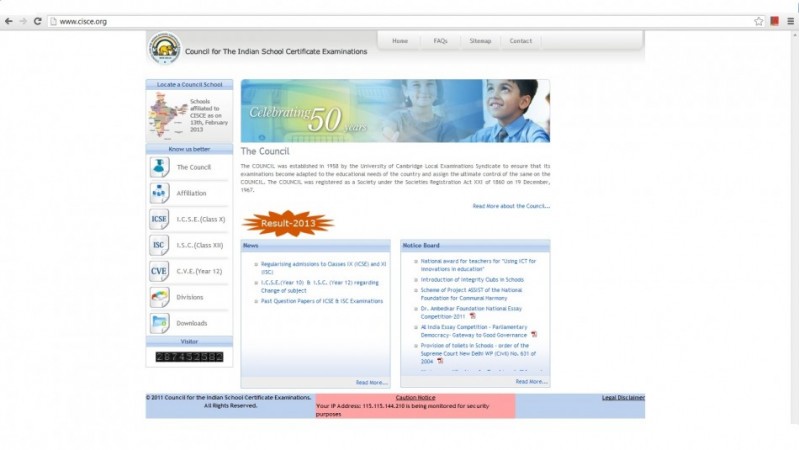Click the Know us better header

pos(190,149)
